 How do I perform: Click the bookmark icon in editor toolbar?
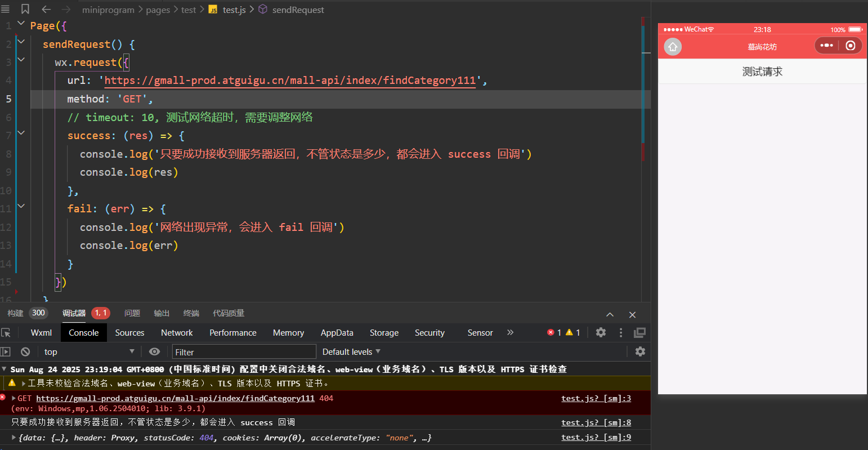tap(25, 9)
